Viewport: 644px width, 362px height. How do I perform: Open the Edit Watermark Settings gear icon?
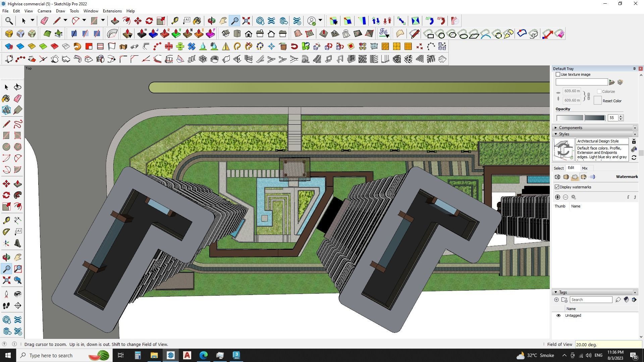point(574,197)
